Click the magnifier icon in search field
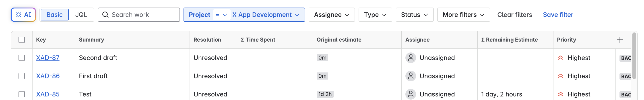The width and height of the screenshot is (644, 100). pos(105,15)
